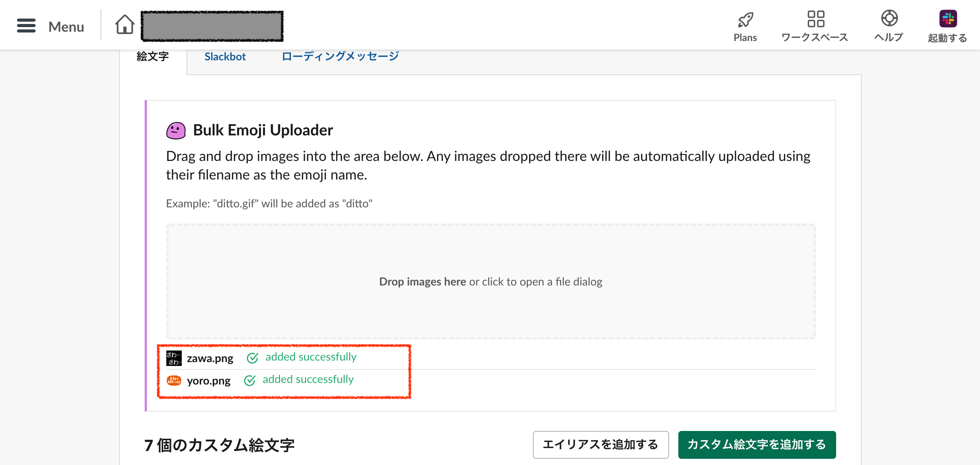Click エイリアスを追加する button
Viewport: 980px width, 465px height.
pyautogui.click(x=601, y=444)
